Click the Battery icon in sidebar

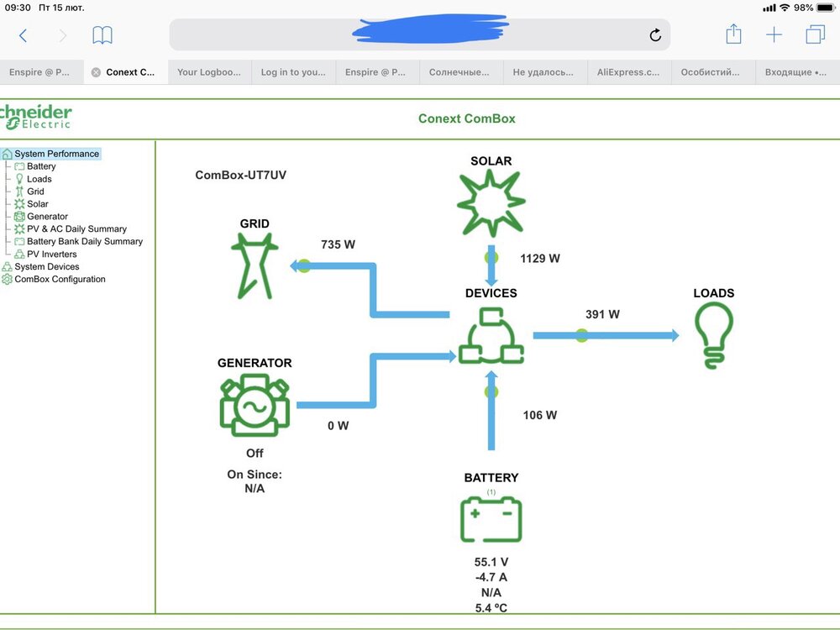point(19,166)
